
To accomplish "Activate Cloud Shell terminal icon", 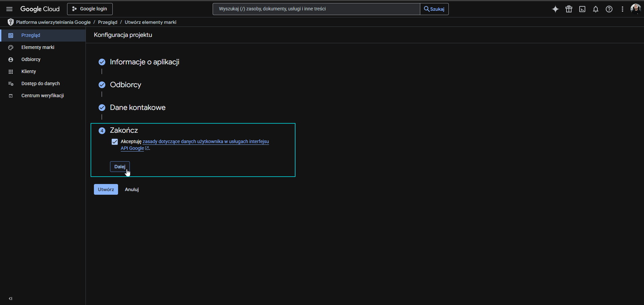I will 582,9.
